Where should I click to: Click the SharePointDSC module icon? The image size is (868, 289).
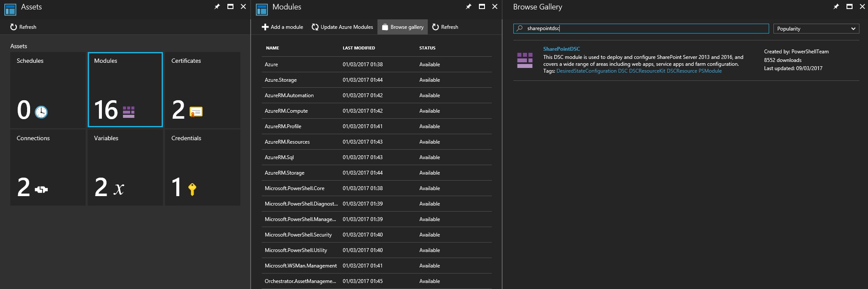coord(525,60)
